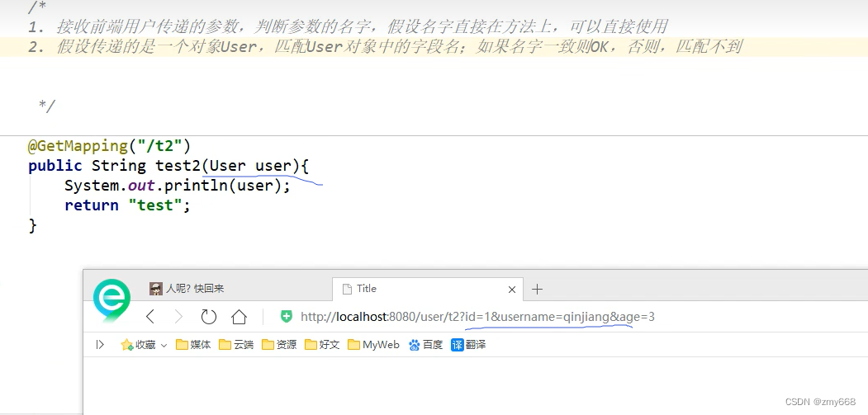Expand the 收藏 dropdown chevron
Screen dimensions: 868x415
click(164, 345)
